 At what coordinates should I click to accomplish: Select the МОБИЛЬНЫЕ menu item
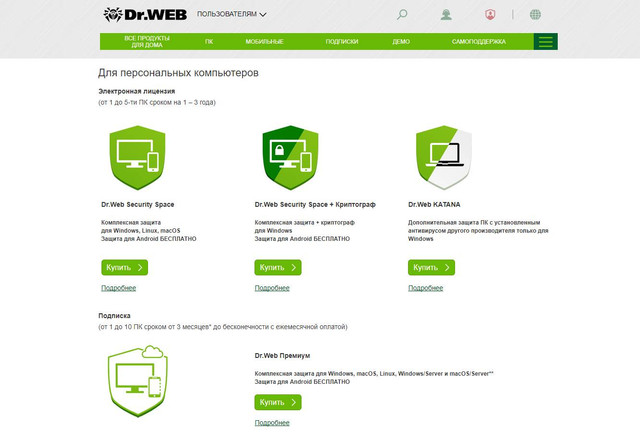264,42
